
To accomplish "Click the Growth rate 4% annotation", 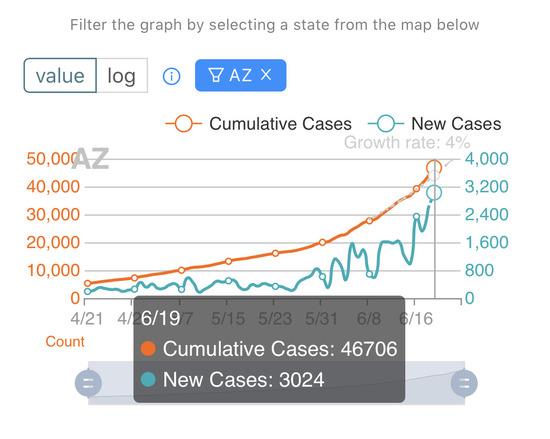I will [x=407, y=143].
